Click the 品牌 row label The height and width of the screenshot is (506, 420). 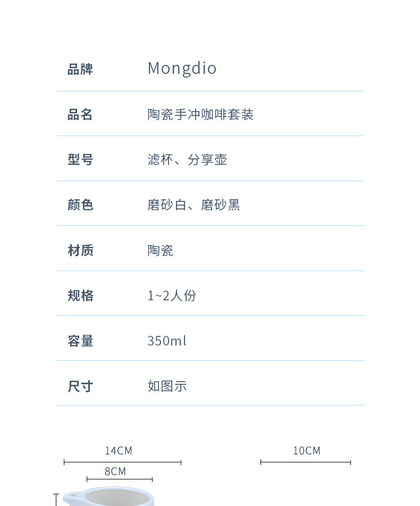point(80,69)
